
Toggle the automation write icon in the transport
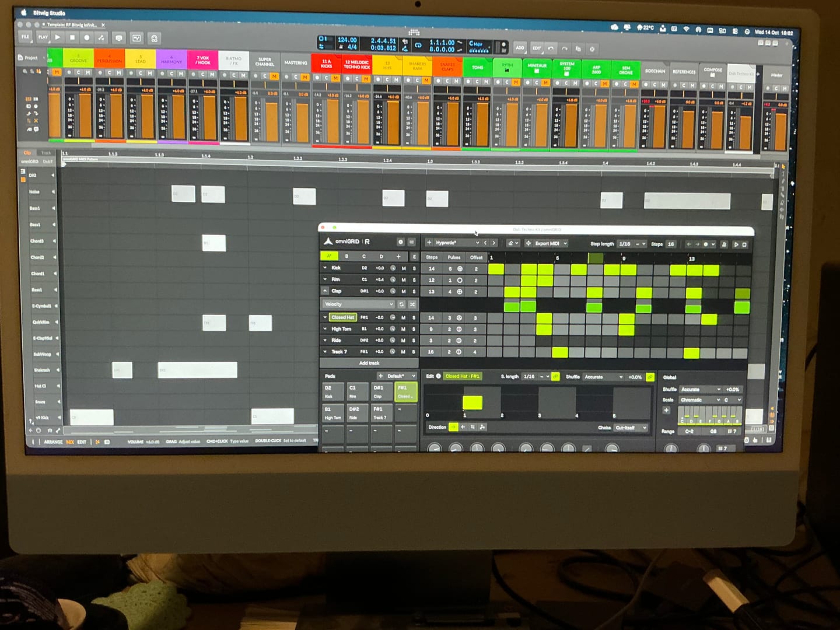[x=101, y=38]
